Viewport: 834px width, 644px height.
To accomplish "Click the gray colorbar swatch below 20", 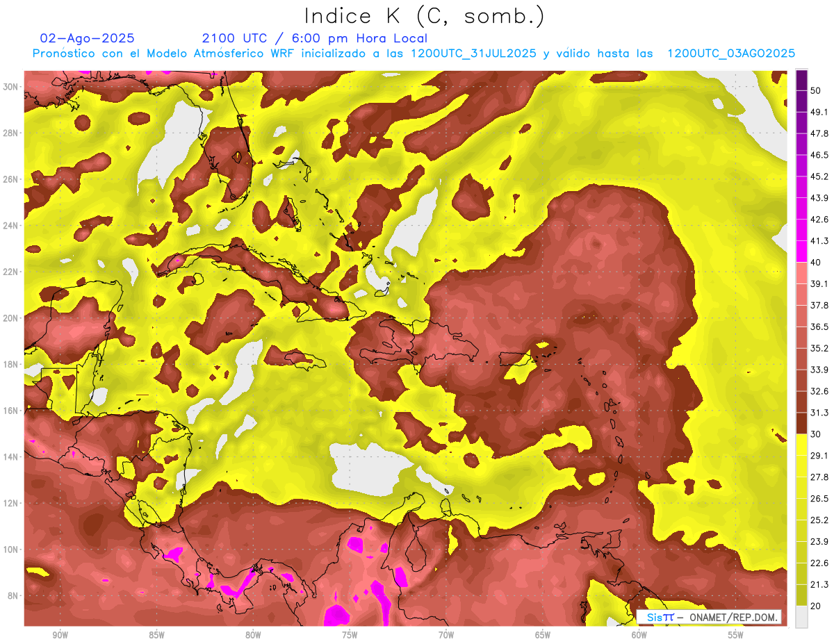I will coord(801,617).
